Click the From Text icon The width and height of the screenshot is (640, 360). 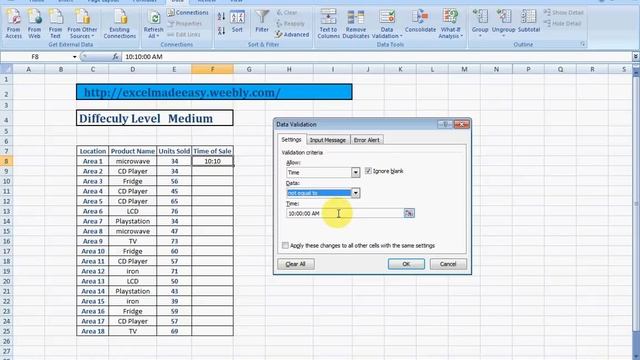tap(55, 24)
